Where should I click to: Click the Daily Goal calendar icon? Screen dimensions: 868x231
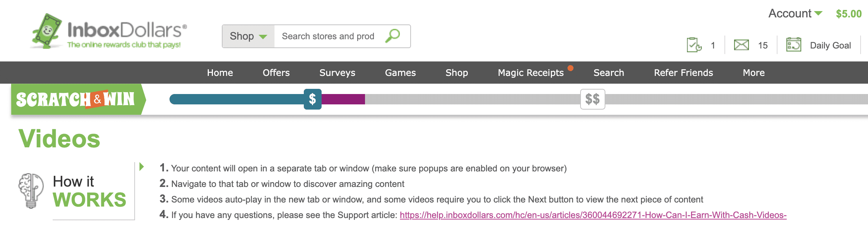(x=793, y=45)
